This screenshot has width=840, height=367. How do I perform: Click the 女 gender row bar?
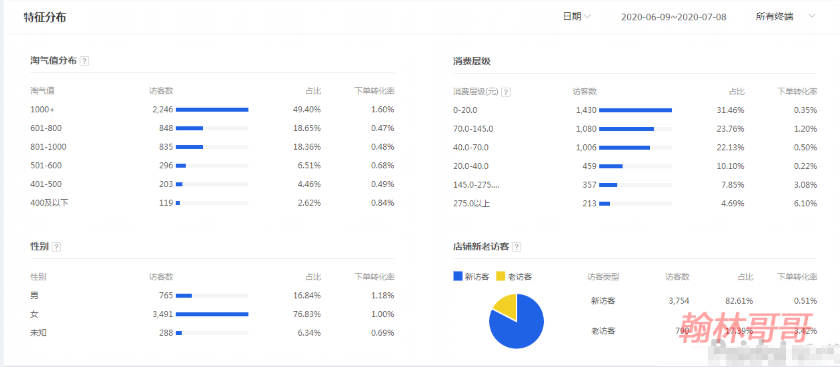click(212, 314)
